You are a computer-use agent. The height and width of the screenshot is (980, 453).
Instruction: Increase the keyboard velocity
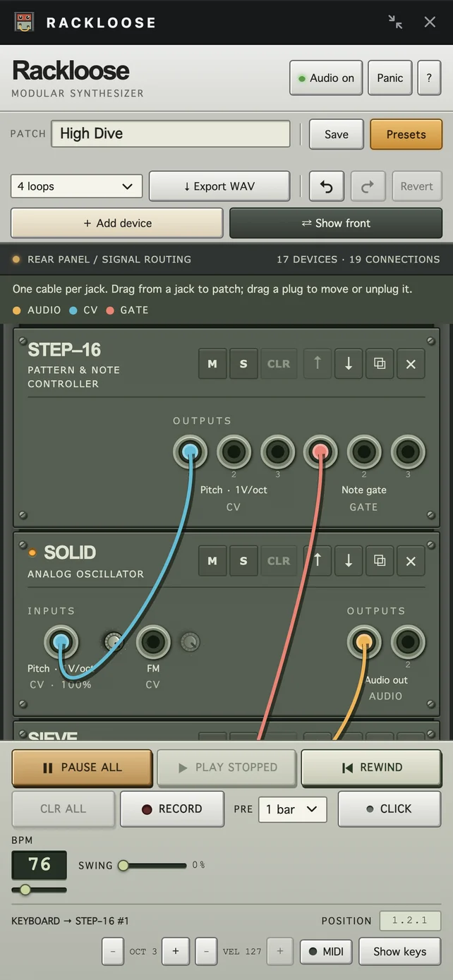[x=280, y=951]
